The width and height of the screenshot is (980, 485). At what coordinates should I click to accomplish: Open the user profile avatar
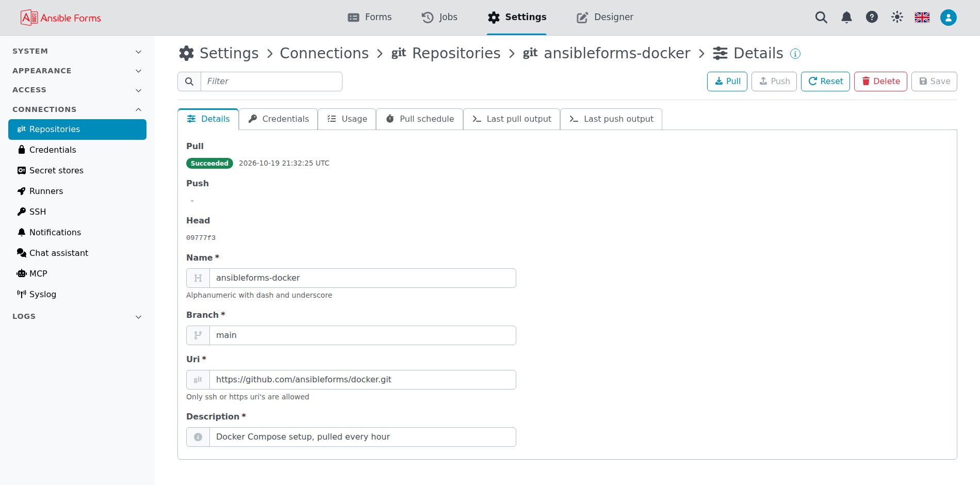coord(948,18)
